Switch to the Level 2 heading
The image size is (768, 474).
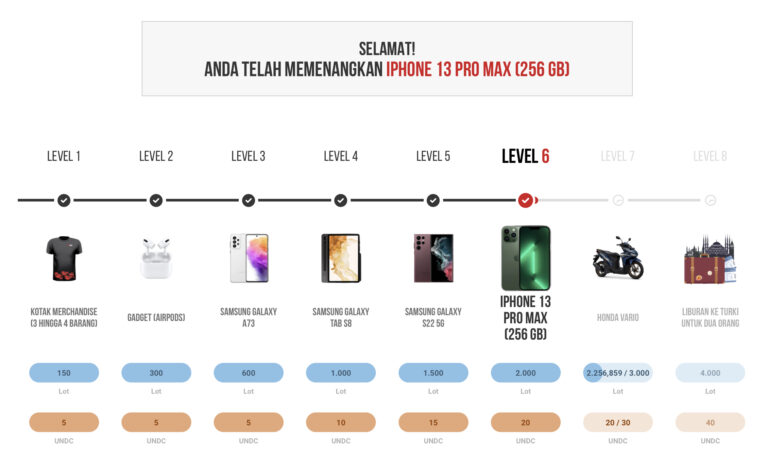156,156
